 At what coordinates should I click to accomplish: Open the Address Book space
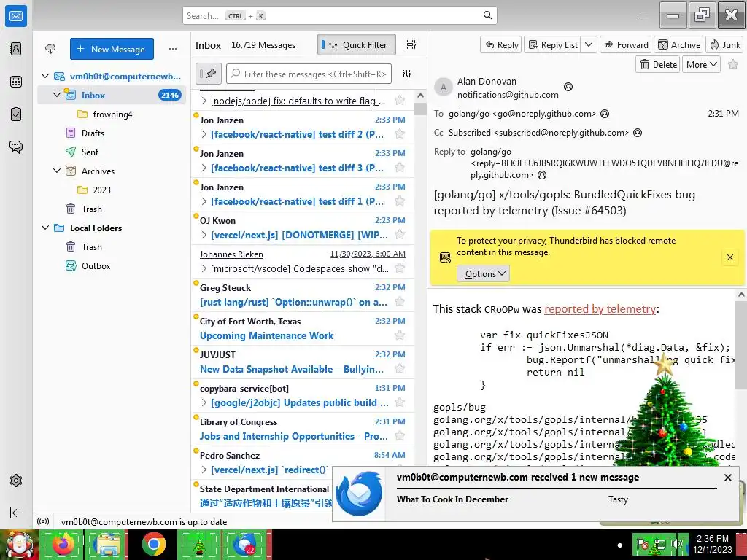click(16, 49)
